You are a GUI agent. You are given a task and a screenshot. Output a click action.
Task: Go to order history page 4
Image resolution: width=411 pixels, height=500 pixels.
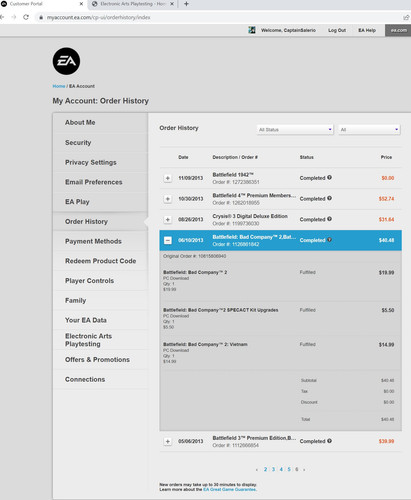281,469
